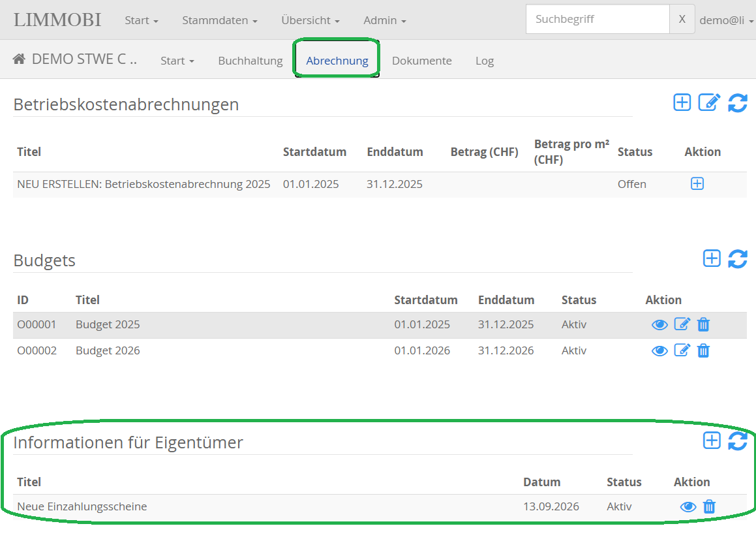
Task: Go to the Log tab
Action: click(x=485, y=61)
